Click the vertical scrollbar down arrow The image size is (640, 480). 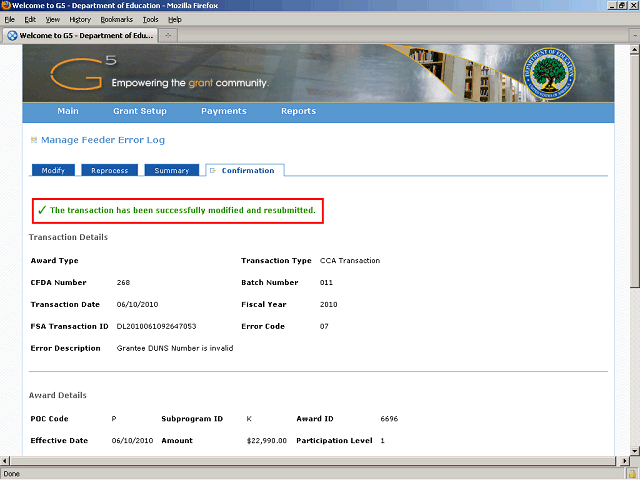(x=634, y=451)
